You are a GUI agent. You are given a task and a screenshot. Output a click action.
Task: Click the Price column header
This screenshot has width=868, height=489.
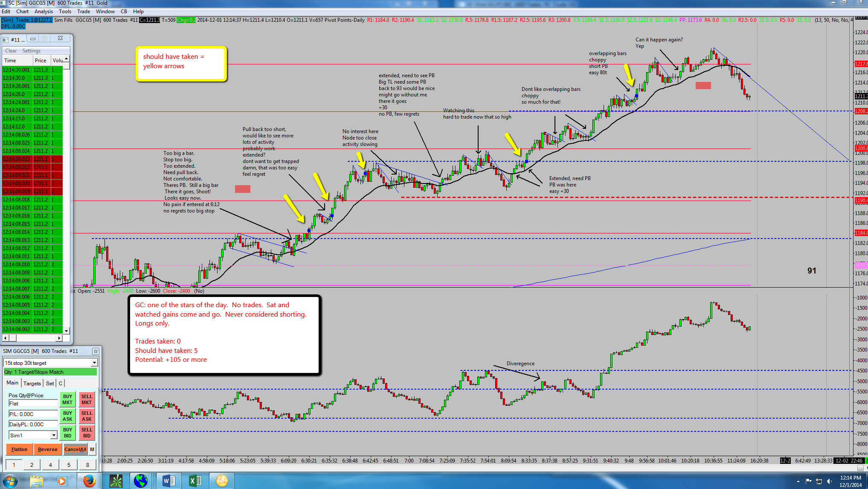pos(42,61)
